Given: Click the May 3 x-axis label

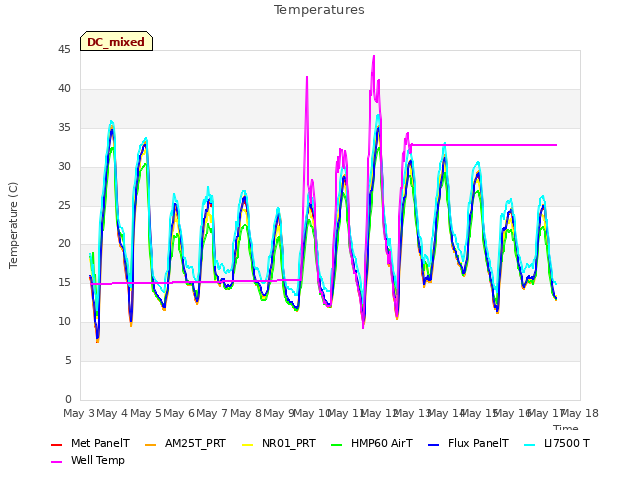Looking at the screenshot, I should (x=79, y=413).
